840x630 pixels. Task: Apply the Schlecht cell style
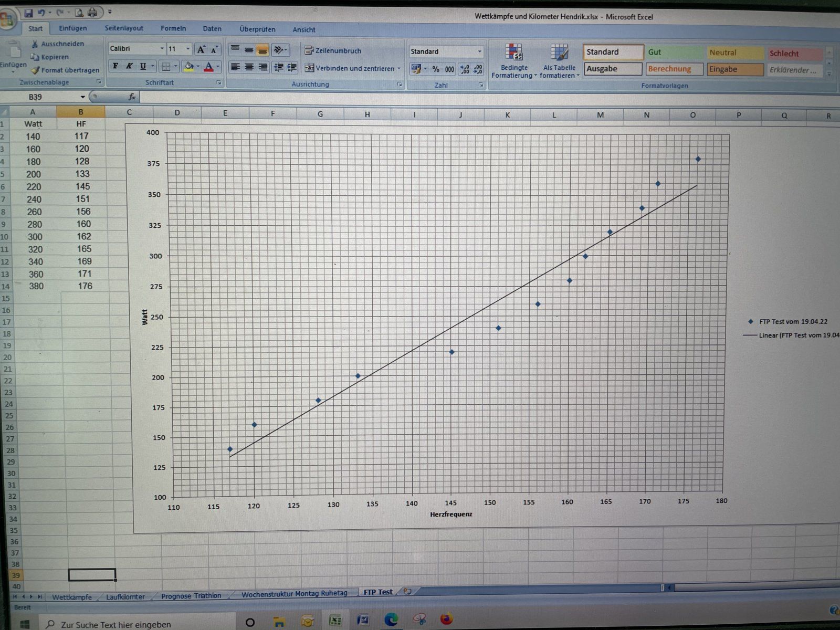(794, 54)
